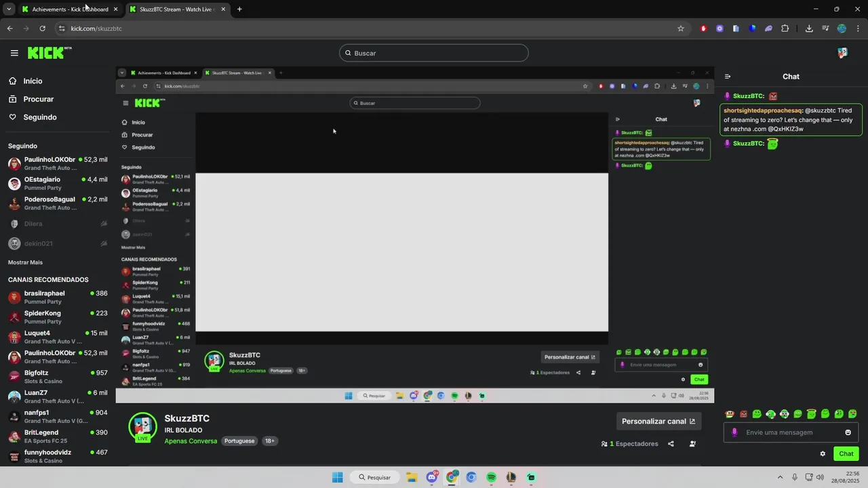This screenshot has width=868, height=488.
Task: Open brasilraphael in the page's recommended channels
Action: click(58, 298)
